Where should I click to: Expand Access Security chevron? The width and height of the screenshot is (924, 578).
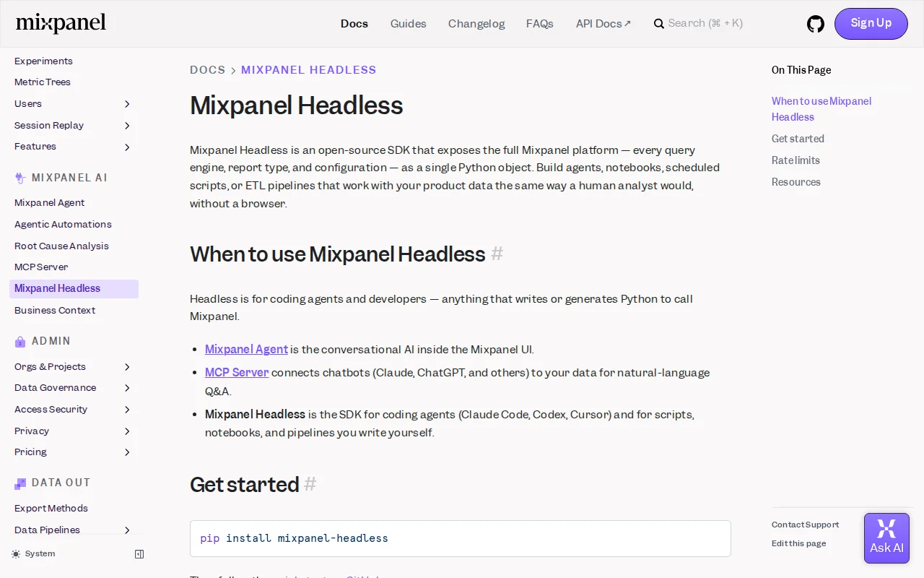[127, 410]
